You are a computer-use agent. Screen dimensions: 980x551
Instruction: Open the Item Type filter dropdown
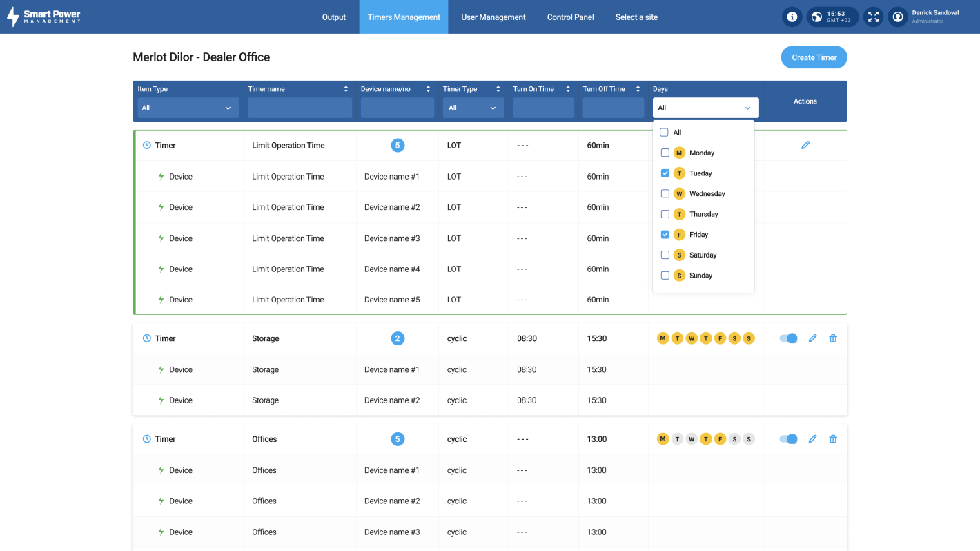click(x=187, y=108)
